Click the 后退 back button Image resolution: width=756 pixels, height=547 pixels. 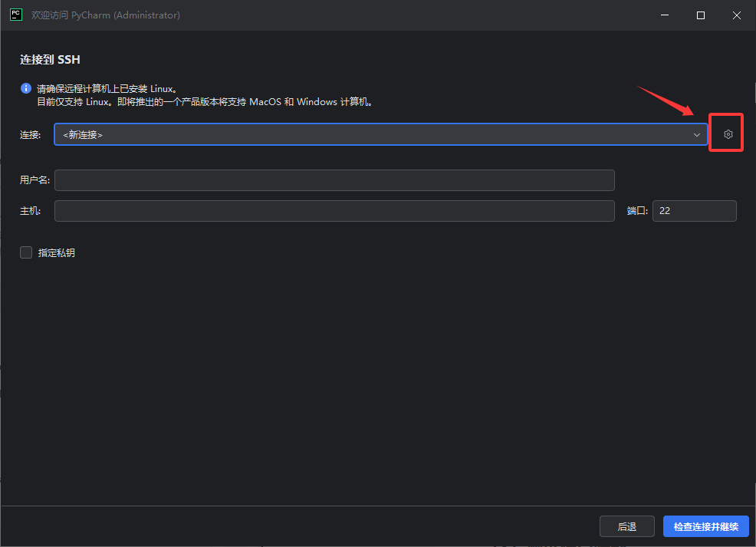point(626,527)
